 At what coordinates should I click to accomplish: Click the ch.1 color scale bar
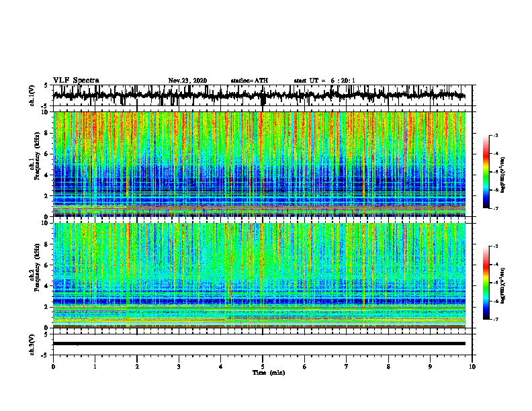tap(486, 172)
